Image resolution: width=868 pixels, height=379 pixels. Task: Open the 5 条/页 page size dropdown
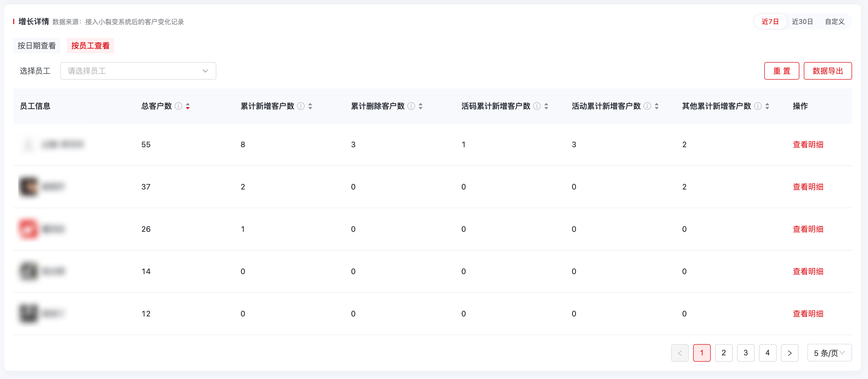(x=829, y=353)
